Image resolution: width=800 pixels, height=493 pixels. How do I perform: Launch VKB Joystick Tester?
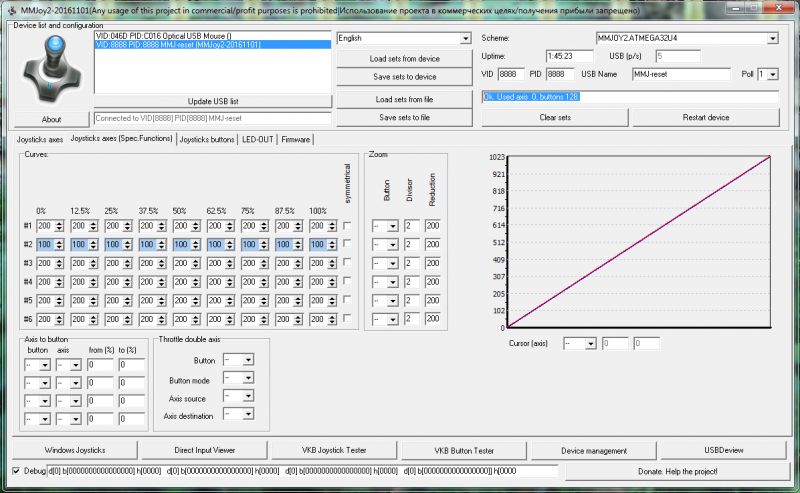pyautogui.click(x=334, y=450)
